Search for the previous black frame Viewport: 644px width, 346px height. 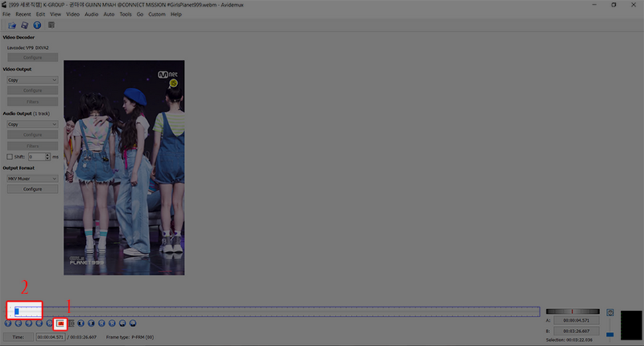pos(81,323)
